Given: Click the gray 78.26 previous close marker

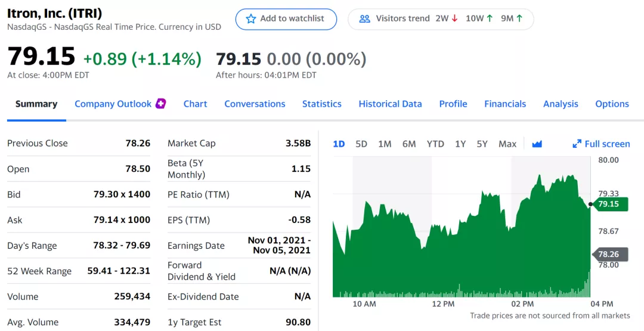Looking at the screenshot, I should (611, 255).
